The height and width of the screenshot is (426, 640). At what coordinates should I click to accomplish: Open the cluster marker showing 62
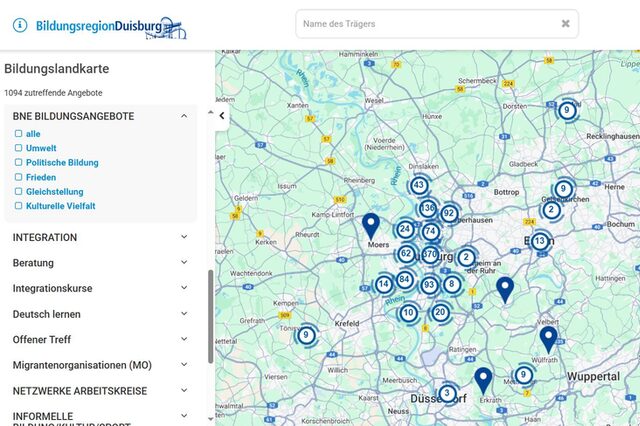(x=406, y=253)
